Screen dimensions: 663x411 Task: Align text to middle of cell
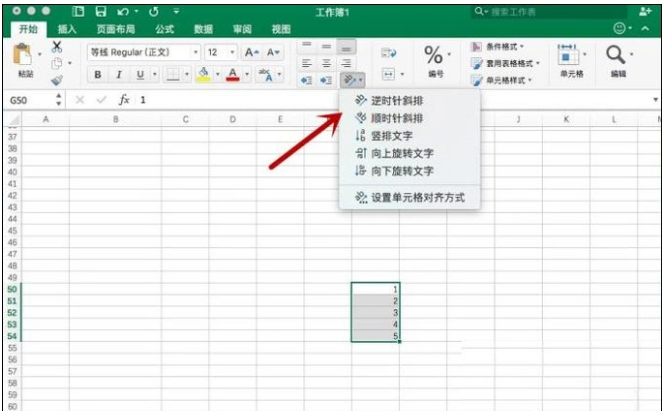[x=326, y=47]
